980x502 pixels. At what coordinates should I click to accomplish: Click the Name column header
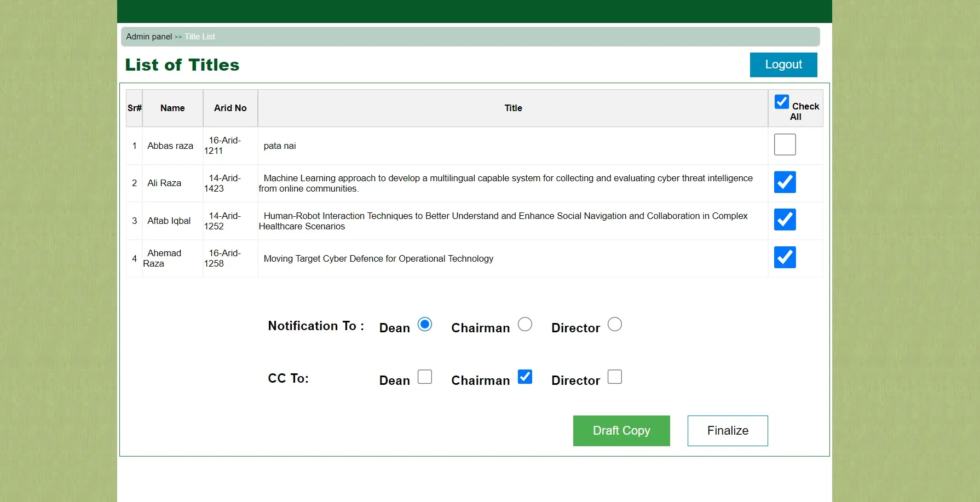(x=172, y=108)
